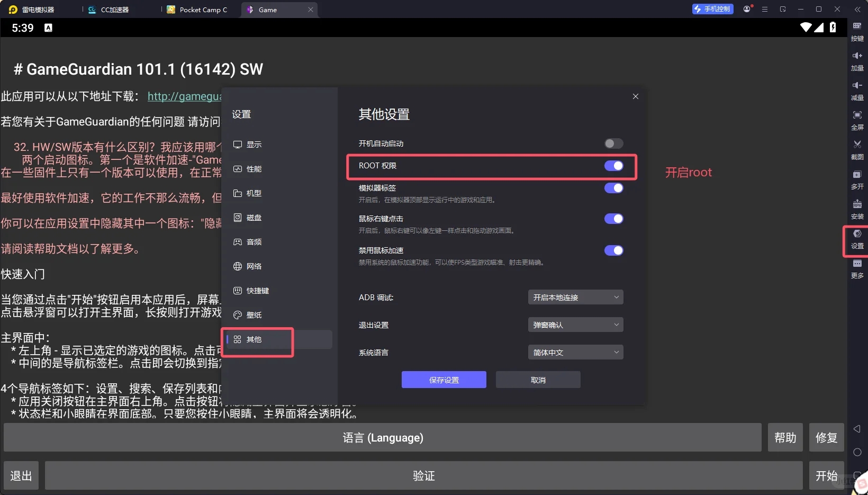Select 音频 settings category
This screenshot has width=868, height=495.
click(x=279, y=242)
